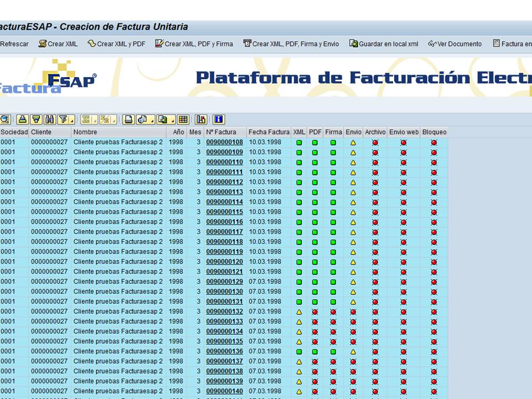Viewport: 532px width, 399px height.
Task: Click date 10.03.1998 in row 0090000109
Action: point(265,152)
